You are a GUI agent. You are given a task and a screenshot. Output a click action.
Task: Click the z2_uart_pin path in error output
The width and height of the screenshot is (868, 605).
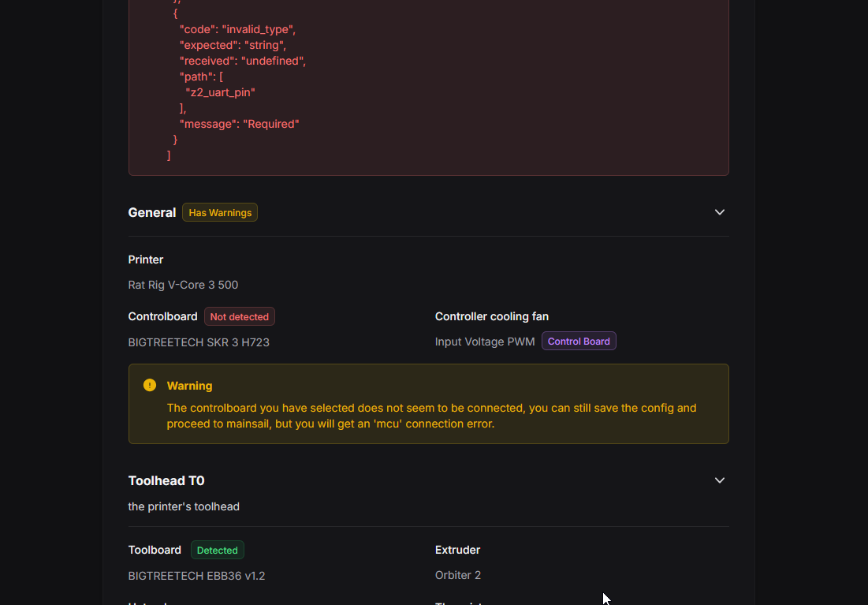pos(221,92)
